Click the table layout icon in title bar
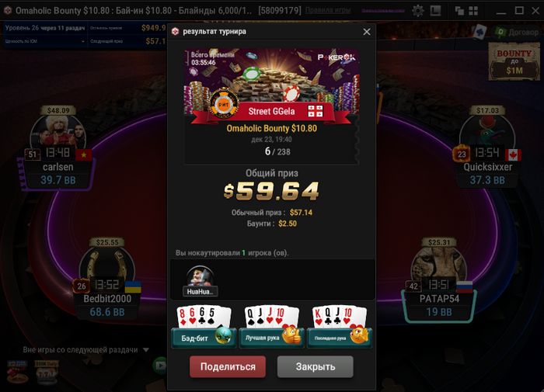 tap(435, 11)
